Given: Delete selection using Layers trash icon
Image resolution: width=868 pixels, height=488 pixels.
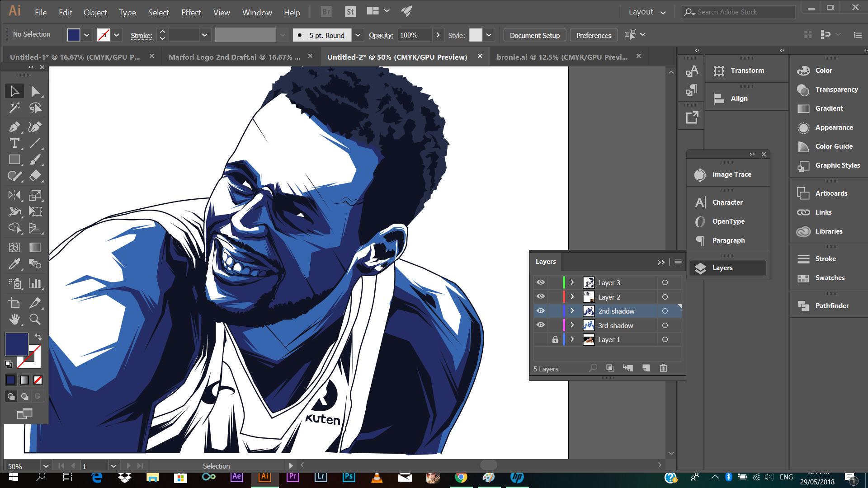Looking at the screenshot, I should (x=663, y=368).
